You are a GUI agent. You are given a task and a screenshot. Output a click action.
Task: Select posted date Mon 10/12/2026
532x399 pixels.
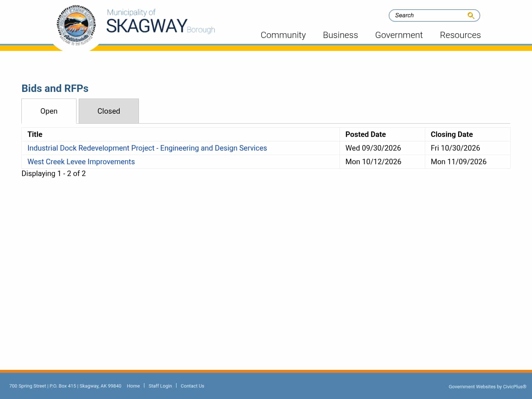point(373,162)
